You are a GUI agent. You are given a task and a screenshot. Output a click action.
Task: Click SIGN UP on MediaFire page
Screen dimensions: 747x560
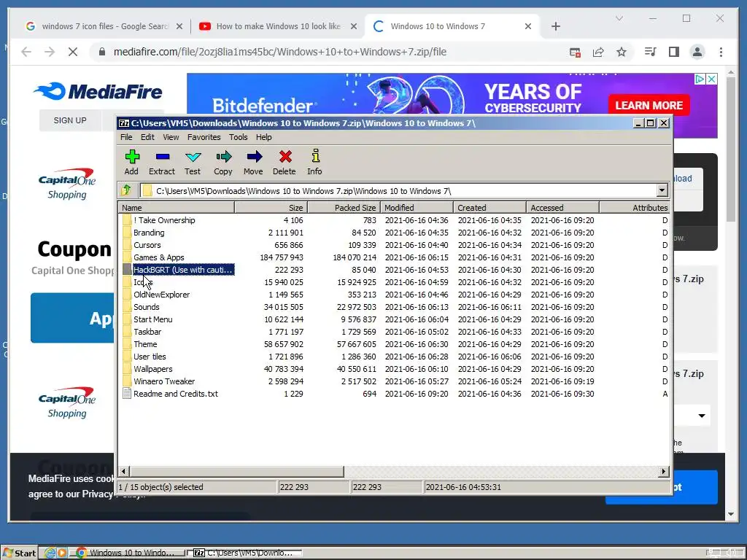point(70,120)
